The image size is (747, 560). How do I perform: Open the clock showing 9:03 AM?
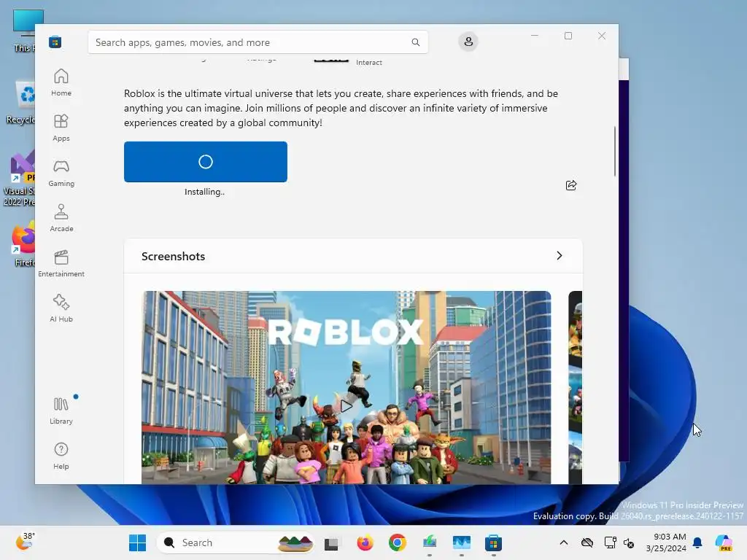pos(666,542)
